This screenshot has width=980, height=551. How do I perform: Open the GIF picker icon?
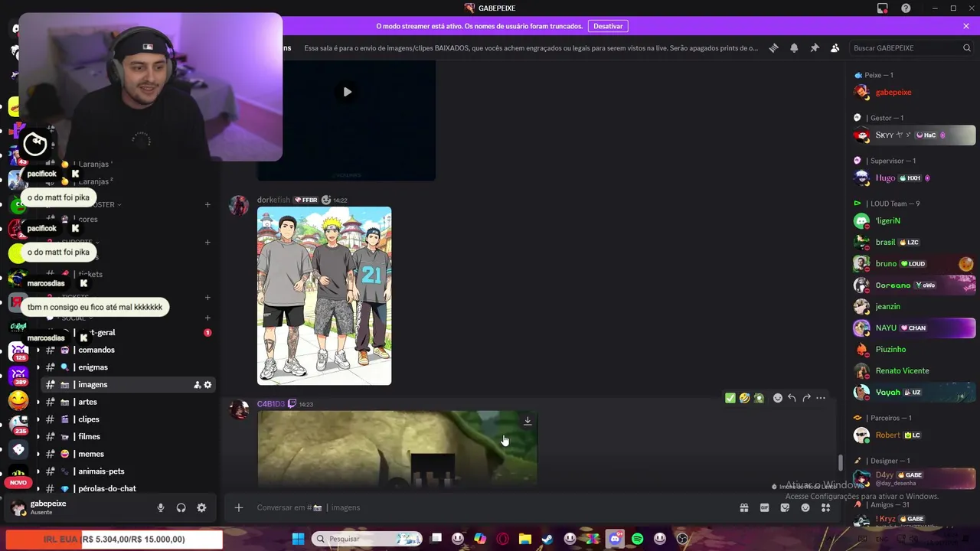tap(764, 507)
